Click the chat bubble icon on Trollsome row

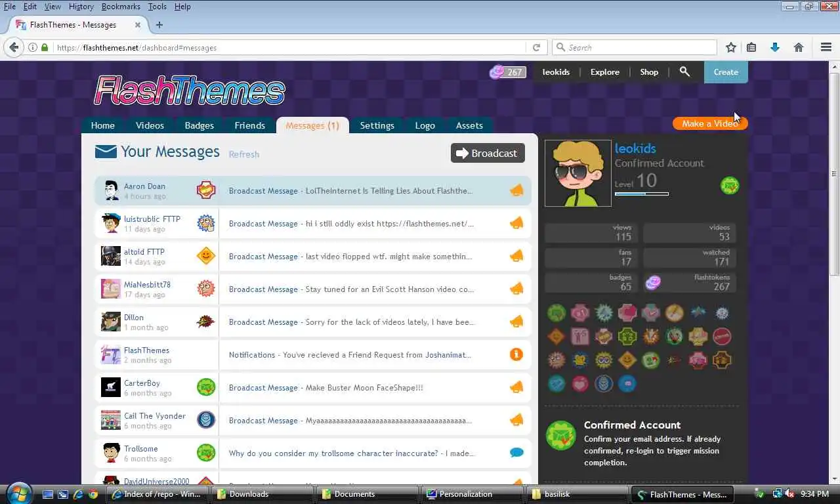click(x=516, y=453)
